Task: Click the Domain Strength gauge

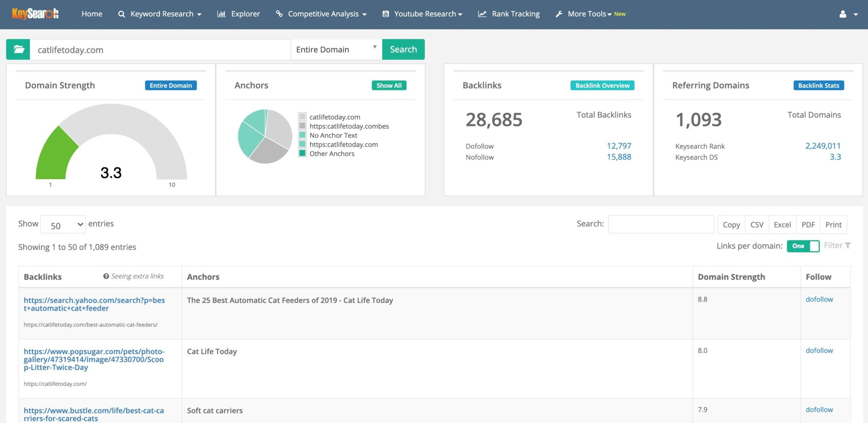Action: click(111, 141)
